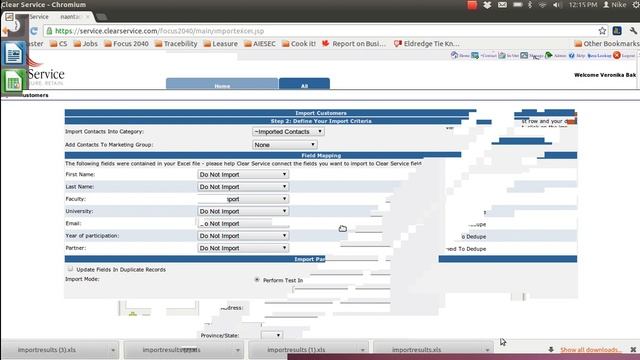The image size is (640, 360).
Task: Open the Chromium wrench menu
Action: [633, 31]
